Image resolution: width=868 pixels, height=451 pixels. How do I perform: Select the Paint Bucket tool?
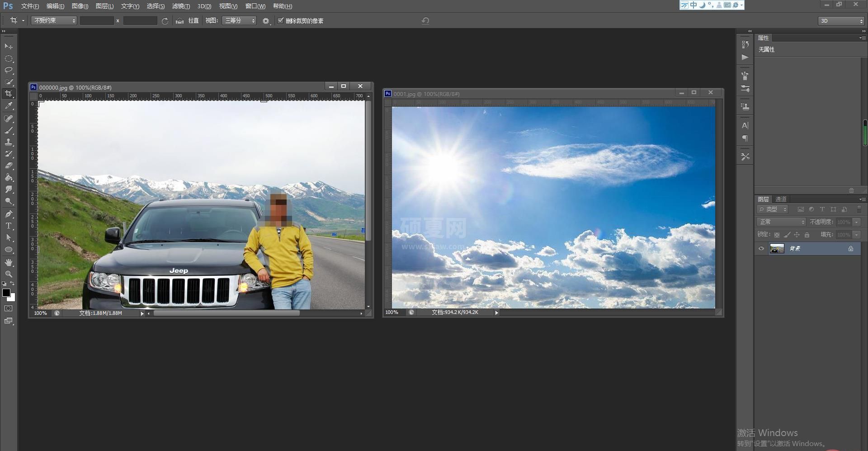(9, 177)
